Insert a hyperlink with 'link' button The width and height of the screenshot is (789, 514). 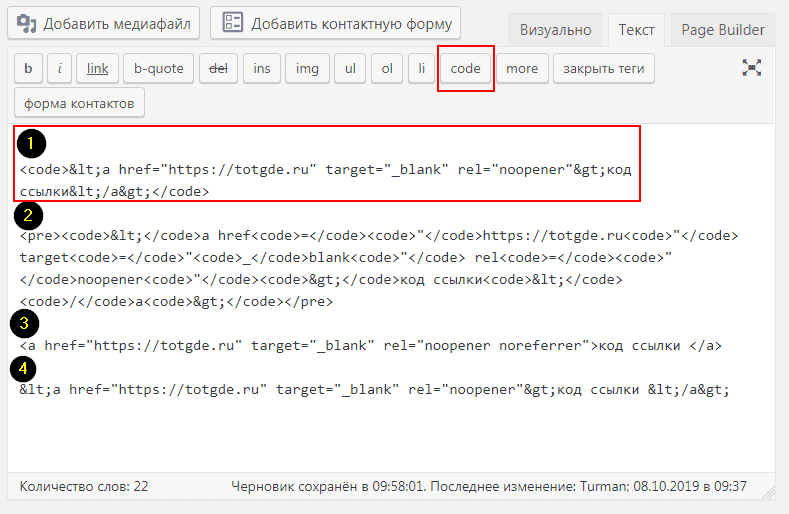[x=97, y=68]
